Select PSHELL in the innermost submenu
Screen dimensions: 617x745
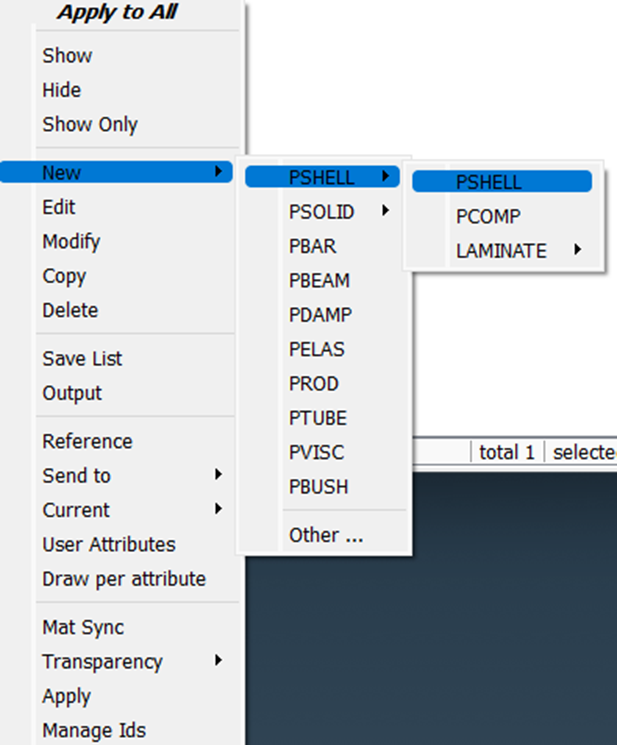click(x=502, y=182)
